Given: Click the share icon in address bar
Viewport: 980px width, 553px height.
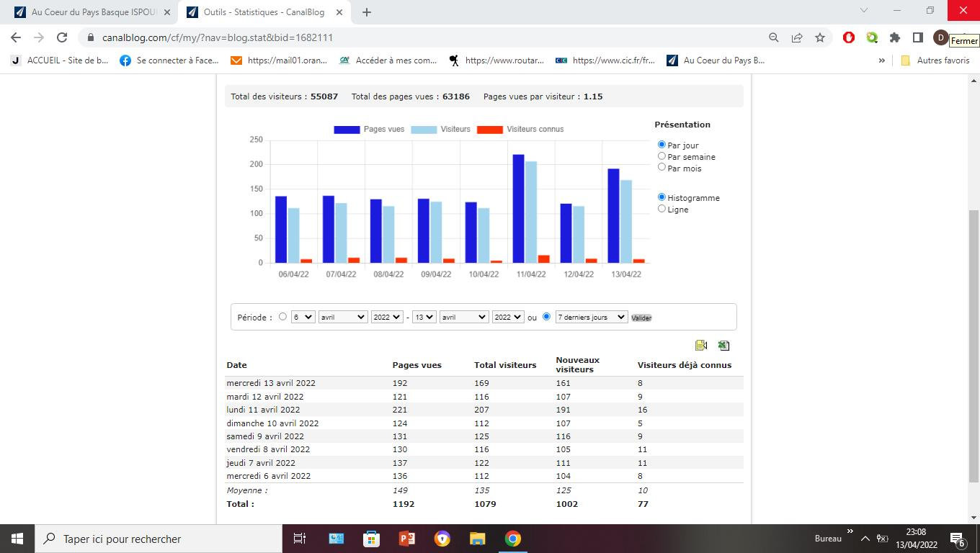Looking at the screenshot, I should (797, 37).
